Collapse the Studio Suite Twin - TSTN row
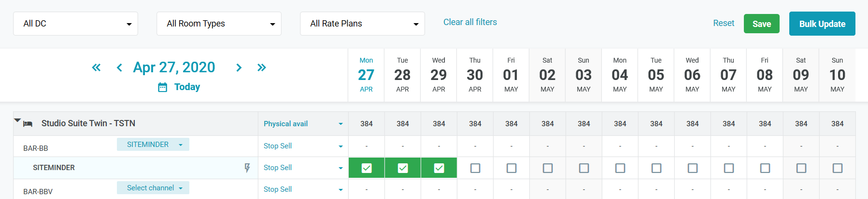868x199 pixels. pyautogui.click(x=17, y=120)
